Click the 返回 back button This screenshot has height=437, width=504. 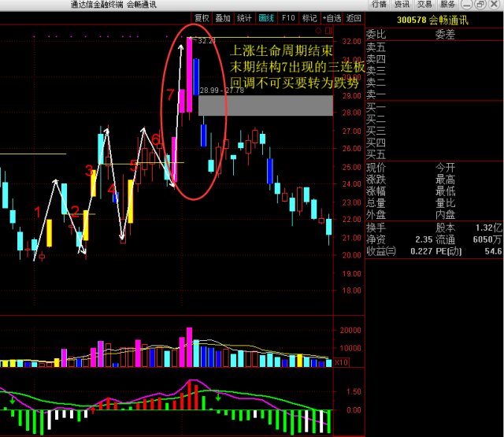[x=354, y=18]
